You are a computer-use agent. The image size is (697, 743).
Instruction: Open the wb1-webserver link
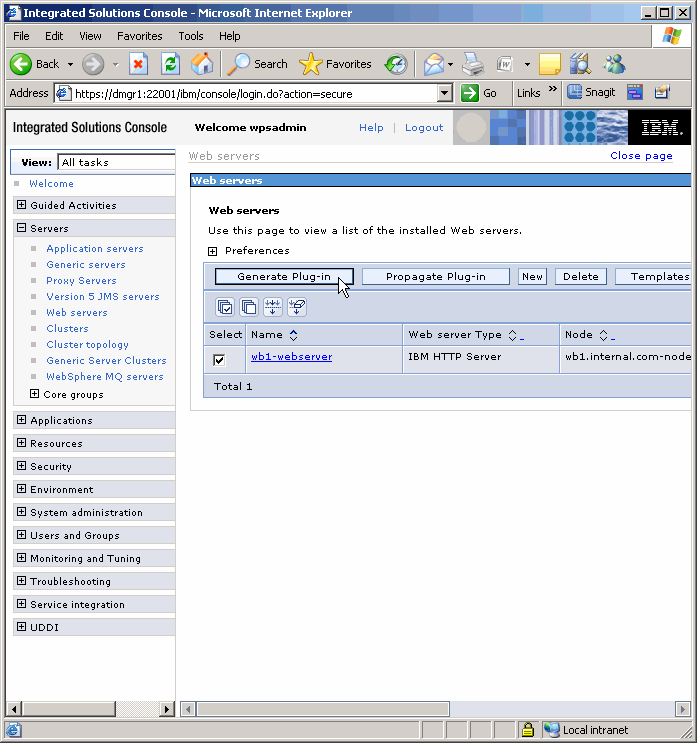[291, 356]
